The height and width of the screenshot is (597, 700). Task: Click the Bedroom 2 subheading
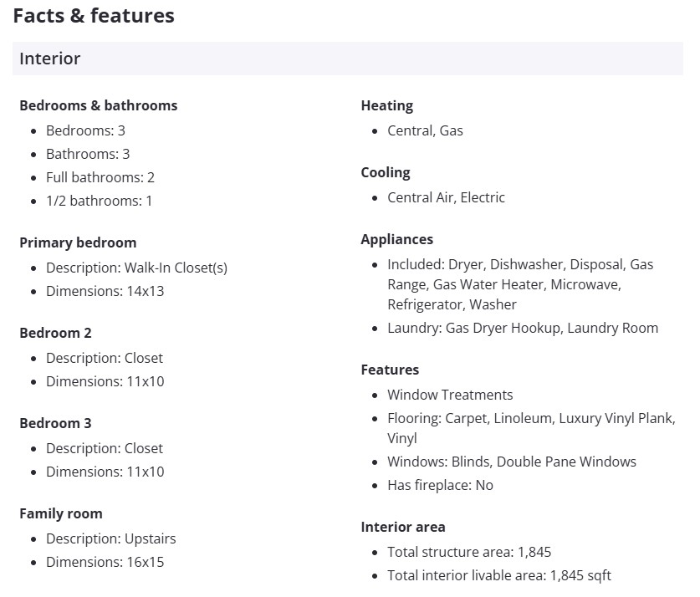55,333
